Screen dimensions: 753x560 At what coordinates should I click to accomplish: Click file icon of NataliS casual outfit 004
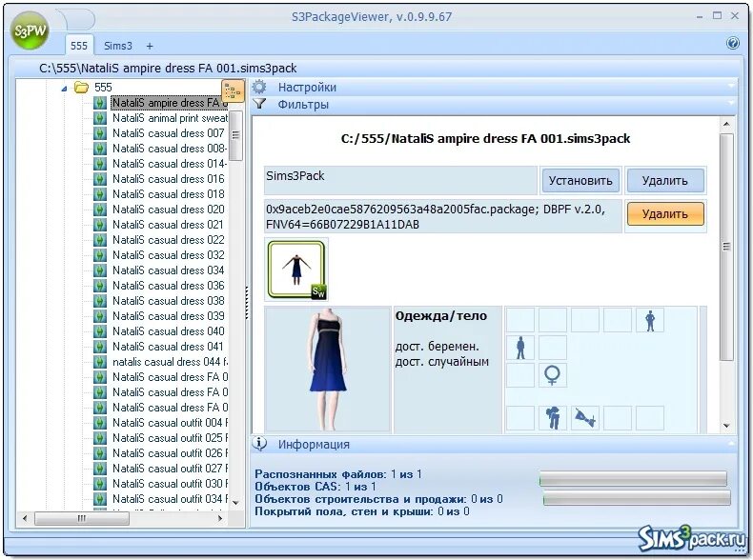coord(100,423)
